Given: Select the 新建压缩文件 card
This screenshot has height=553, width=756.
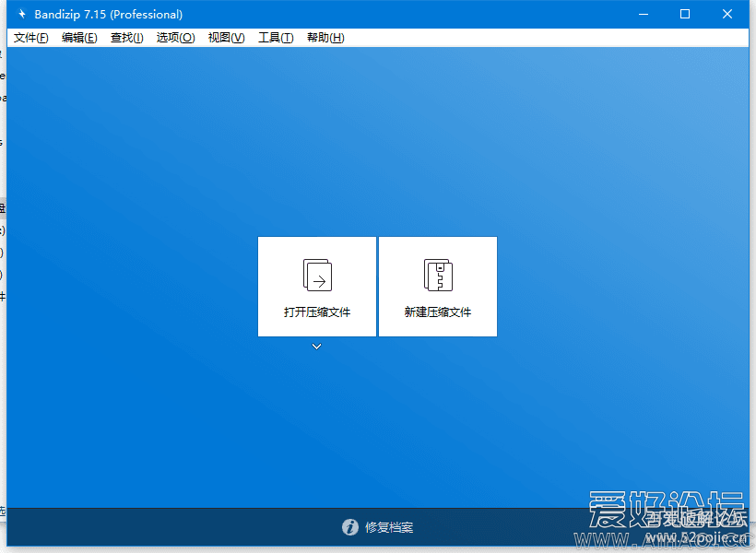Looking at the screenshot, I should click(x=438, y=286).
